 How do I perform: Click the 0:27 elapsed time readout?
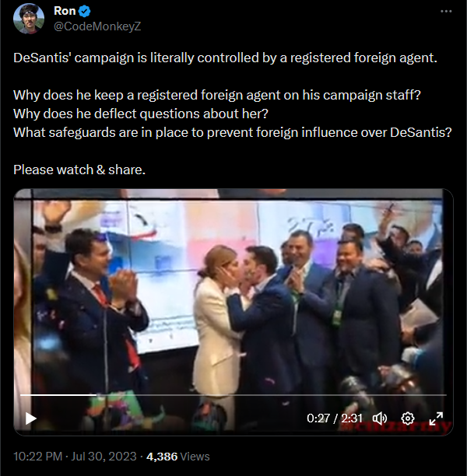318,418
